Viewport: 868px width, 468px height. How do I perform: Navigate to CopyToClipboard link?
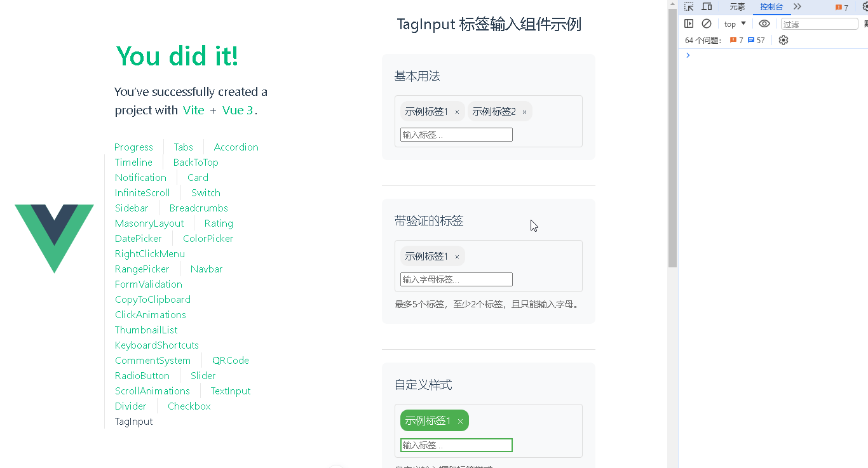pyautogui.click(x=153, y=299)
